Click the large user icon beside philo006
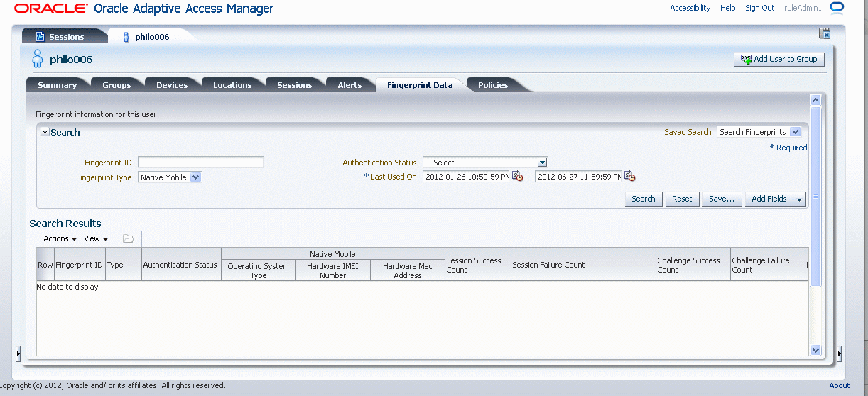The width and height of the screenshot is (868, 396). (38, 59)
